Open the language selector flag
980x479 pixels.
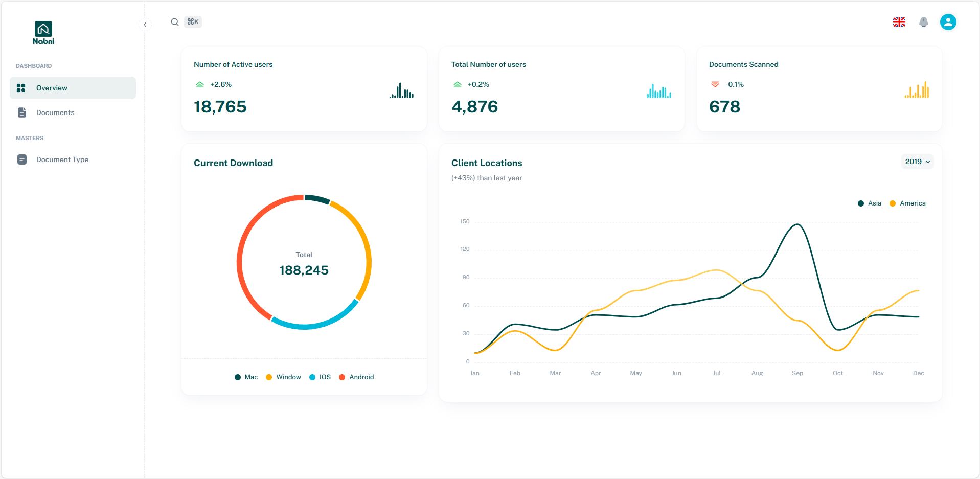point(899,22)
